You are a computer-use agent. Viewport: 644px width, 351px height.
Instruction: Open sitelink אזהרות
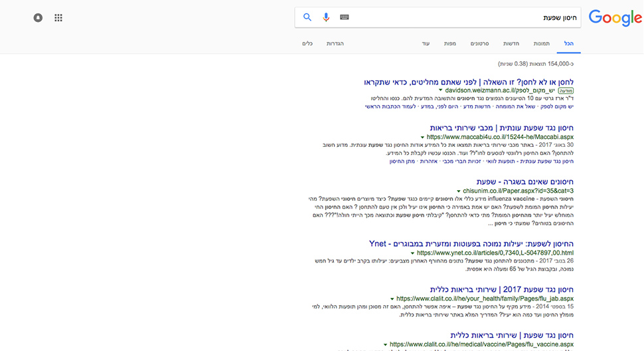[429, 161]
